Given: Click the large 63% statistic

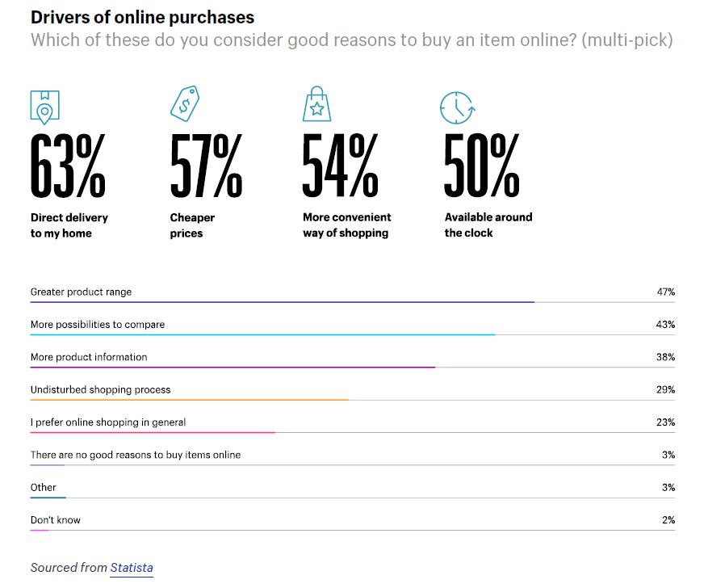Looking at the screenshot, I should 68,166.
